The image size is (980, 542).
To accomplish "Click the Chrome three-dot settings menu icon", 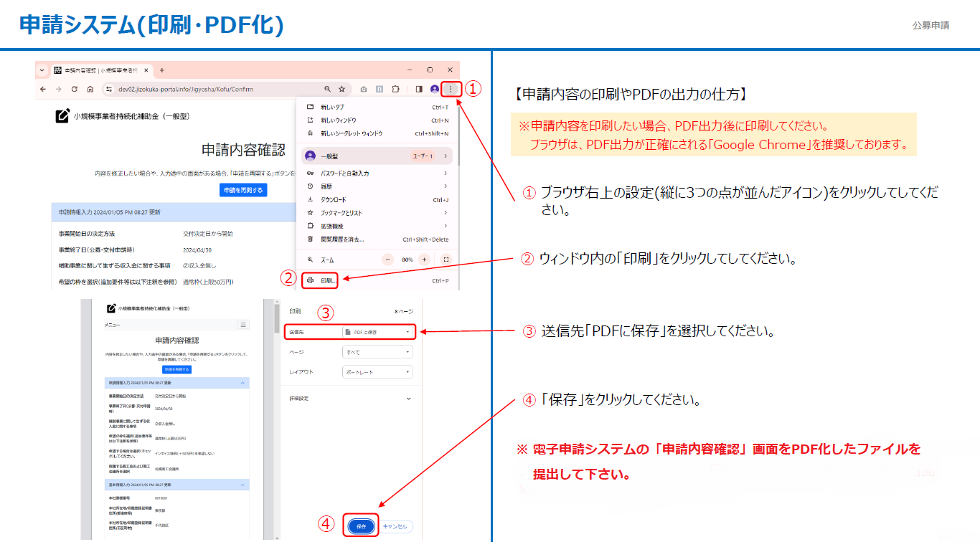I will click(x=451, y=89).
